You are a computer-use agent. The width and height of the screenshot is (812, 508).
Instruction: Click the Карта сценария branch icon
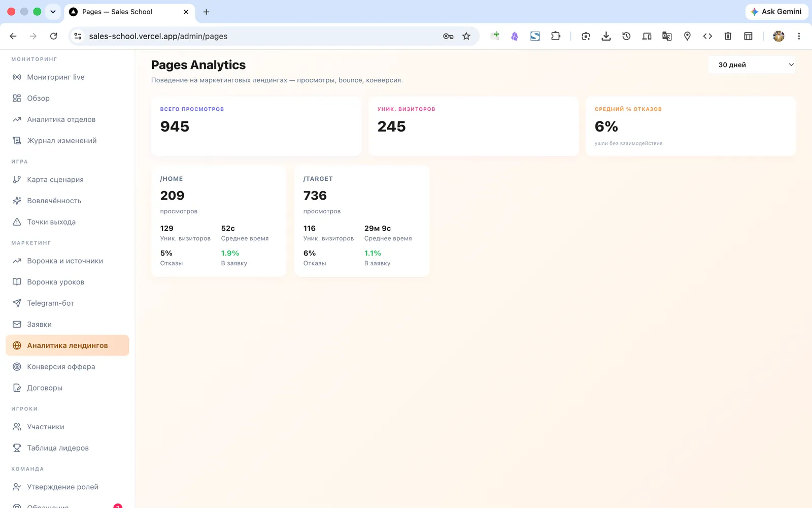point(17,179)
